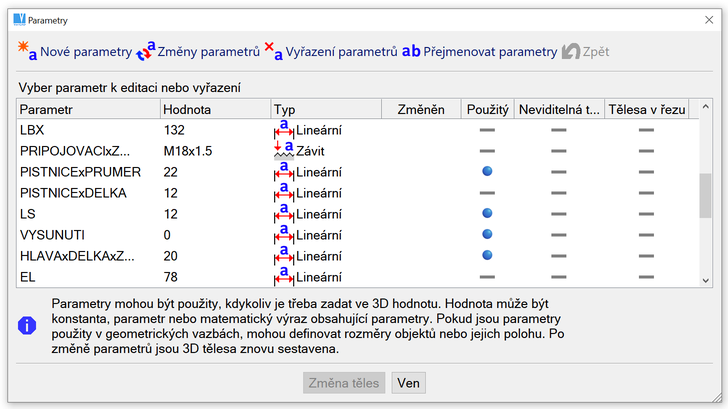
Task: Toggle the Použitý blue dot for PISTNICExPRUMER
Action: 487,172
